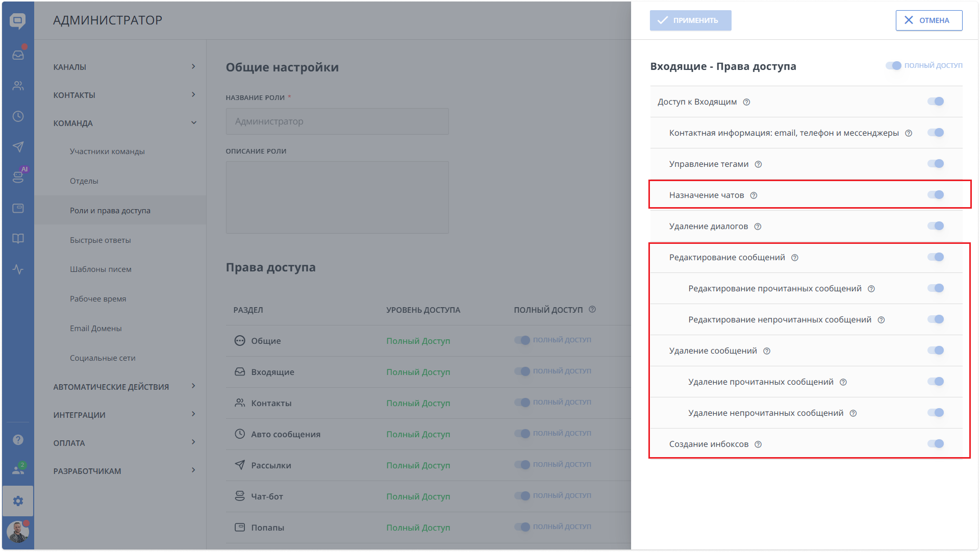Click the ОТМЕНА button
Screen dimensions: 980x552
(x=928, y=20)
